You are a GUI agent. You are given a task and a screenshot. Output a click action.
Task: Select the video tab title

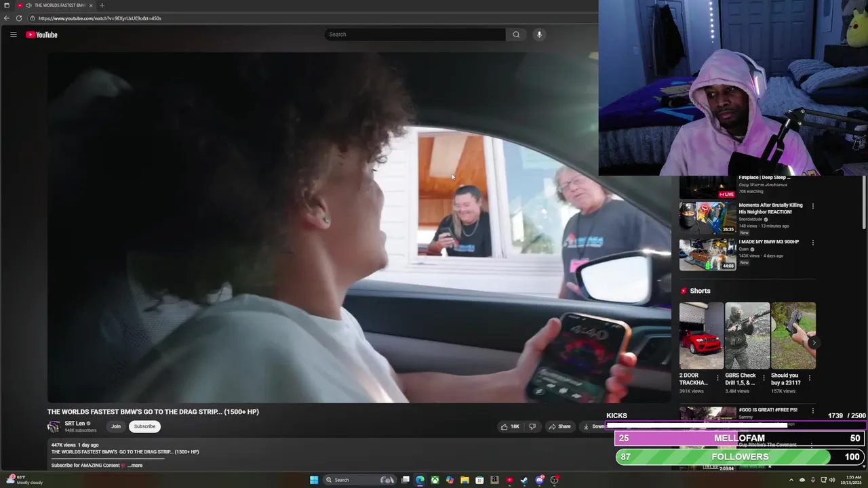click(x=60, y=5)
